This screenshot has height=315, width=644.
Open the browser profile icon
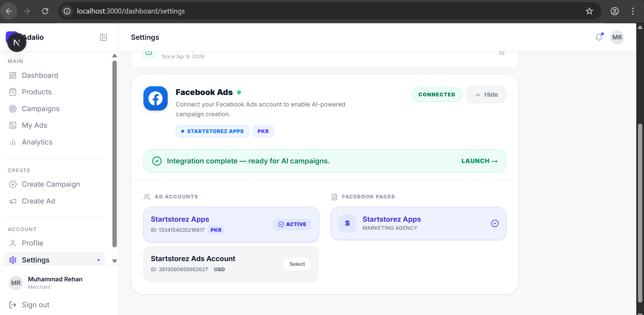(x=615, y=11)
